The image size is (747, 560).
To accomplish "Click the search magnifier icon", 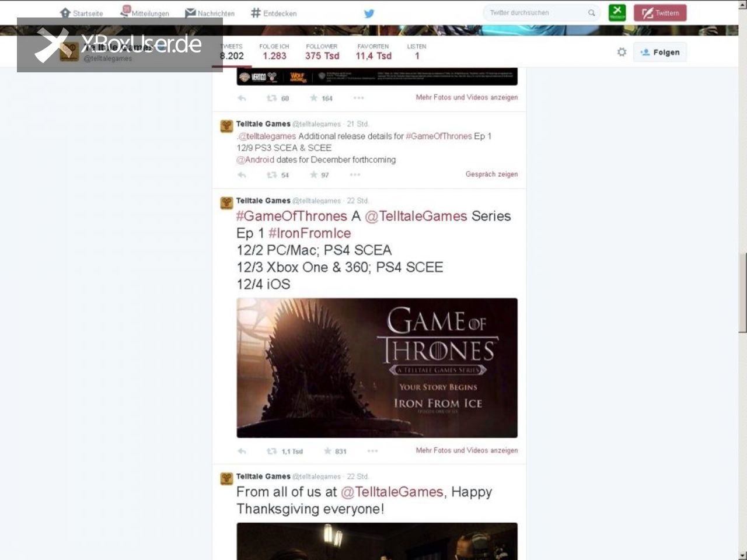I will coord(591,13).
